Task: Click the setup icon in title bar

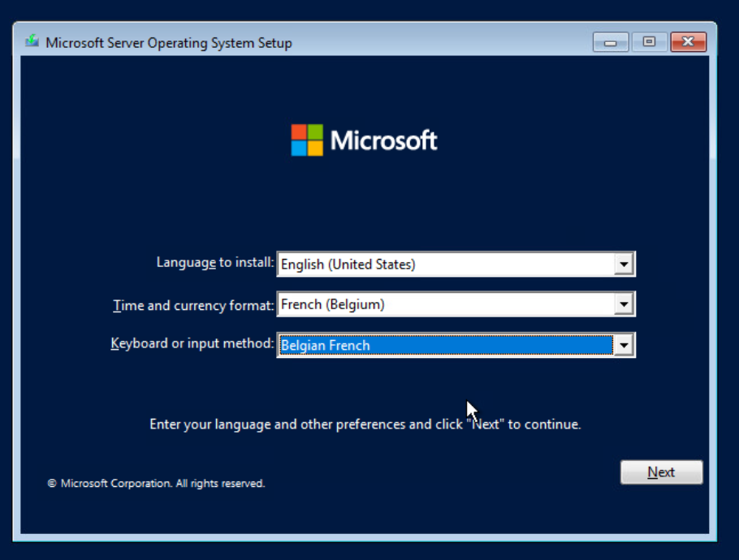Action: (x=32, y=41)
